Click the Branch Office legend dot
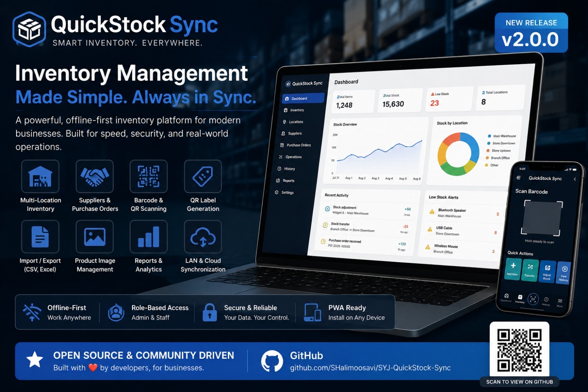 coord(487,158)
